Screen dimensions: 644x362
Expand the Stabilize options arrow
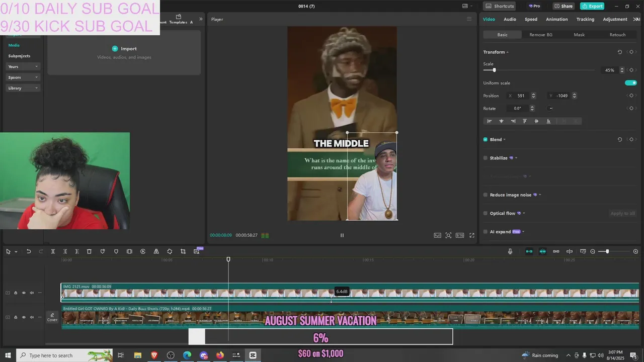point(516,158)
